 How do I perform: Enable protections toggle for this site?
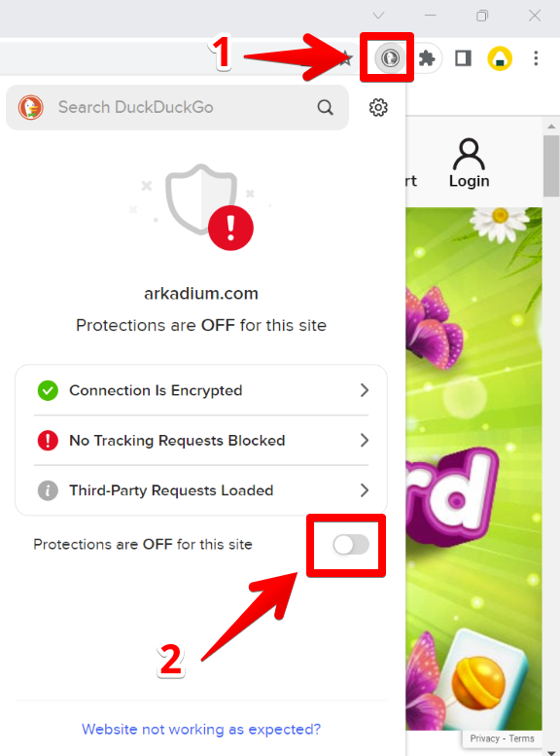351,545
